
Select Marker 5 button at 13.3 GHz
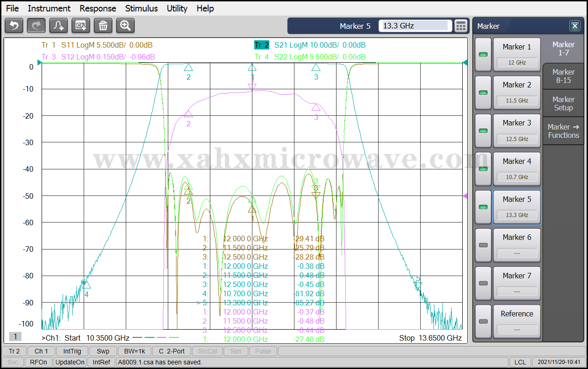(517, 207)
